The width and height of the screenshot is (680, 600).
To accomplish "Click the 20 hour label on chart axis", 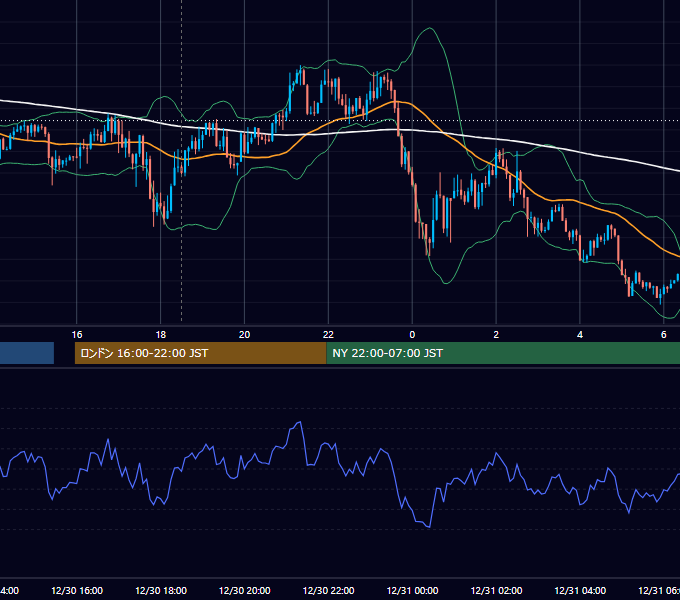I will click(x=245, y=334).
